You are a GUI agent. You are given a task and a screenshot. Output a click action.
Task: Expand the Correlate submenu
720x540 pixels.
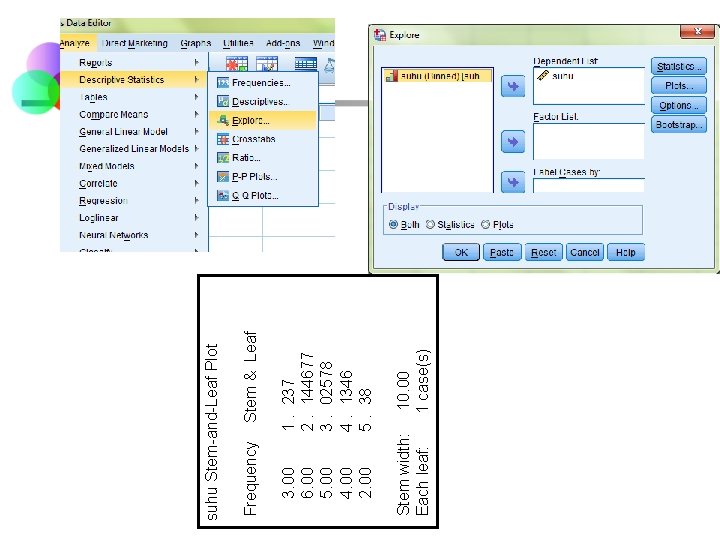134,183
